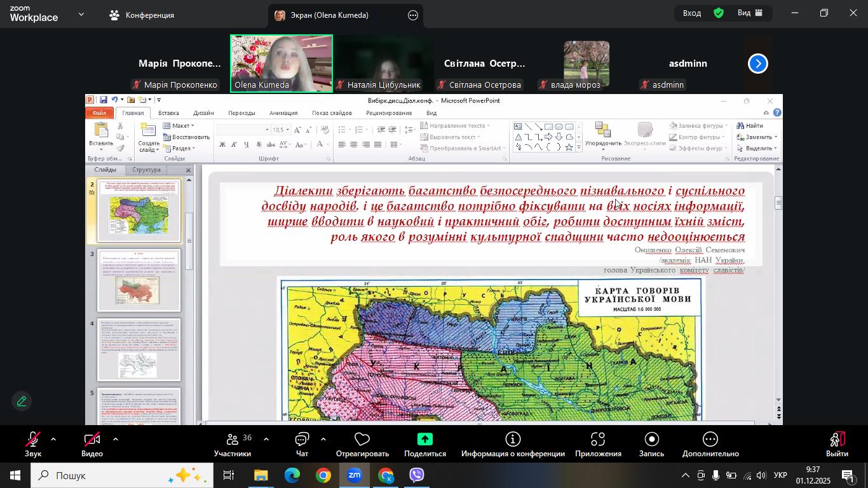Unmute microphone with the Sound button

[32, 445]
